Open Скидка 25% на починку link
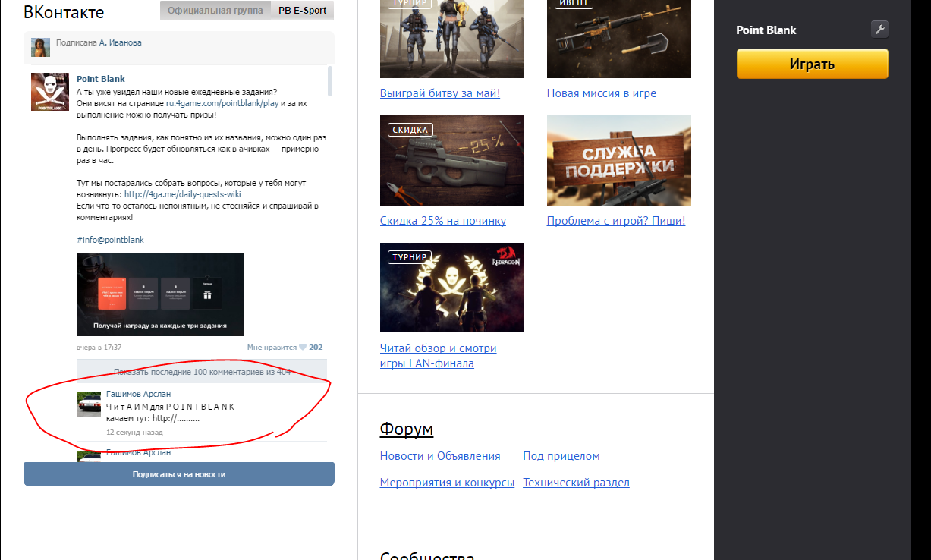The image size is (931, 560). (443, 221)
